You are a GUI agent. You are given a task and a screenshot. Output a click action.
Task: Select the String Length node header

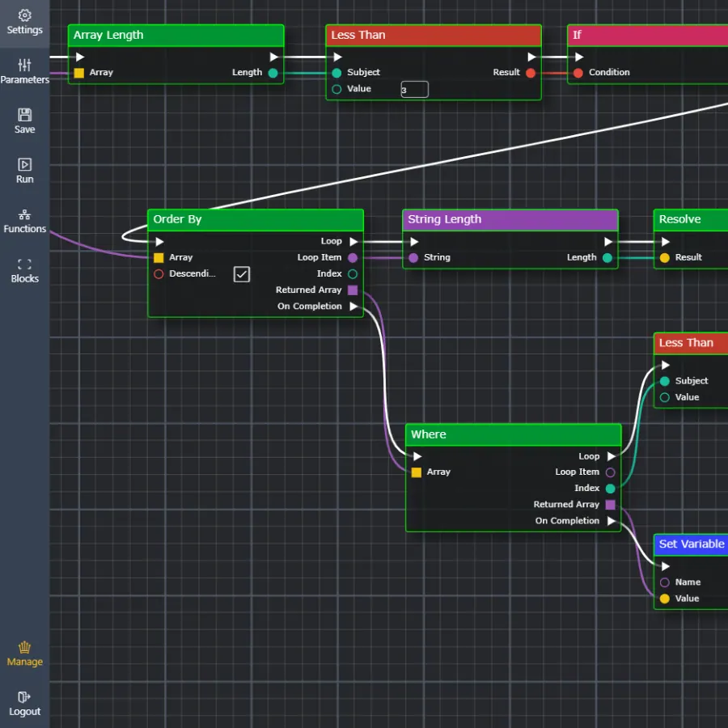click(510, 220)
